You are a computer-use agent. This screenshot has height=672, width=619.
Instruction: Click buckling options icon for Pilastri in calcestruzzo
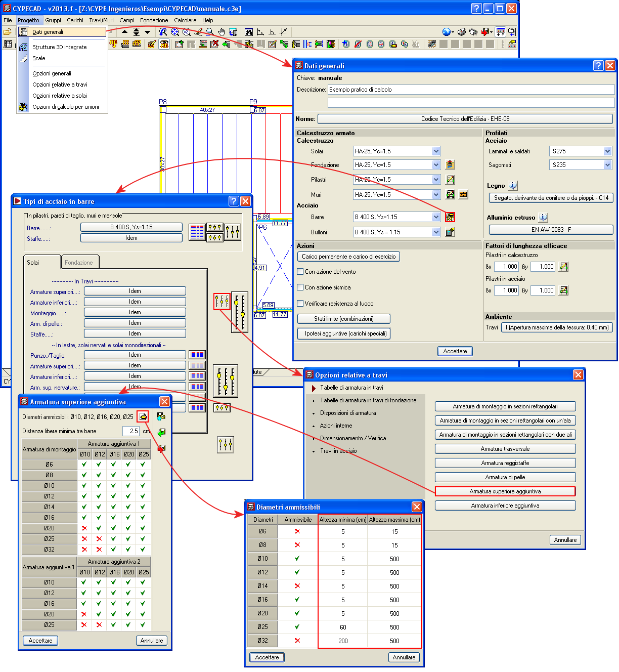(x=564, y=267)
